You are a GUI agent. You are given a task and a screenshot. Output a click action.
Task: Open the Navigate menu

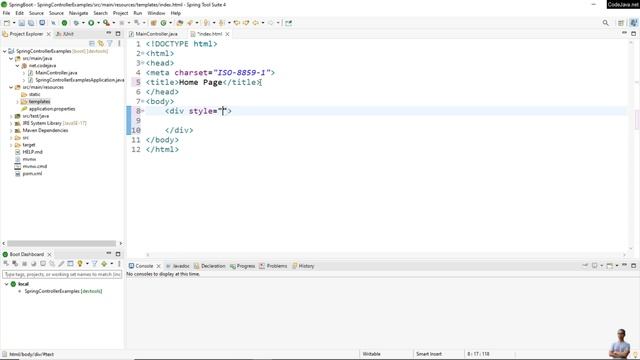[78, 13]
